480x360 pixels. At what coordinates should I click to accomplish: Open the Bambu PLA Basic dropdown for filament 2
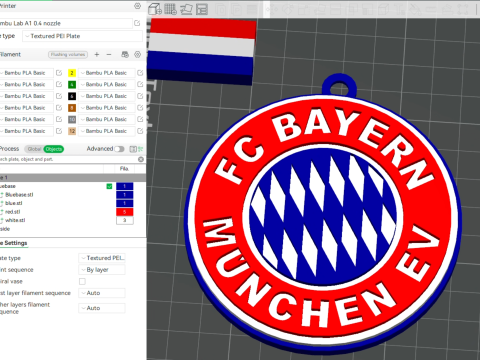[107, 73]
